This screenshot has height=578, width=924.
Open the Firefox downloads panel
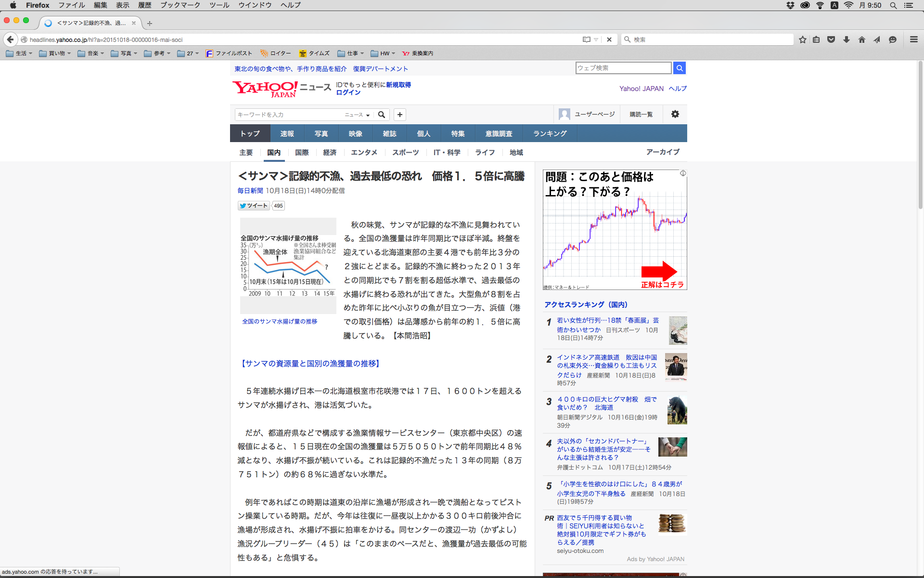847,39
